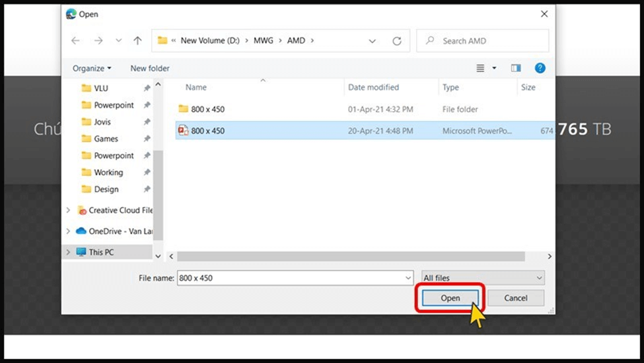
Task: Expand the OneDrive node
Action: pyautogui.click(x=68, y=231)
